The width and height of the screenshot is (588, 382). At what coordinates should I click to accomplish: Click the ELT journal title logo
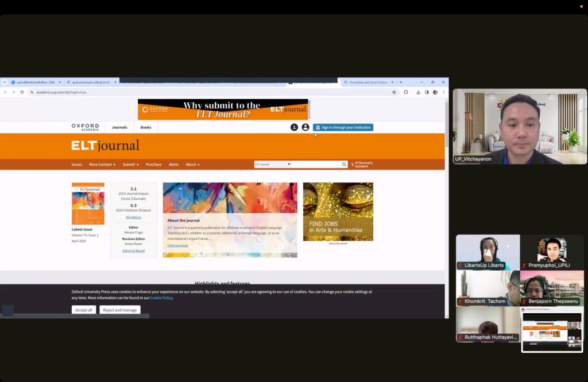pyautogui.click(x=106, y=145)
